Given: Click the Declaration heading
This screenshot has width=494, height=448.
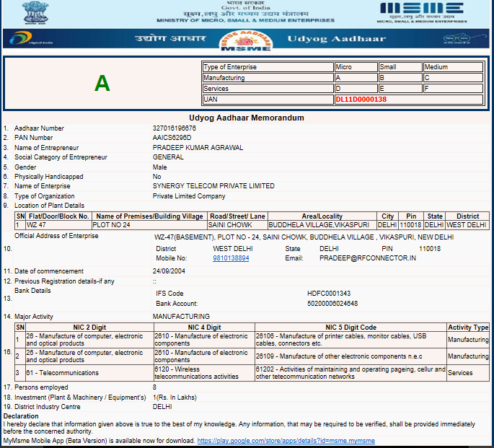Looking at the screenshot, I should (x=21, y=416).
